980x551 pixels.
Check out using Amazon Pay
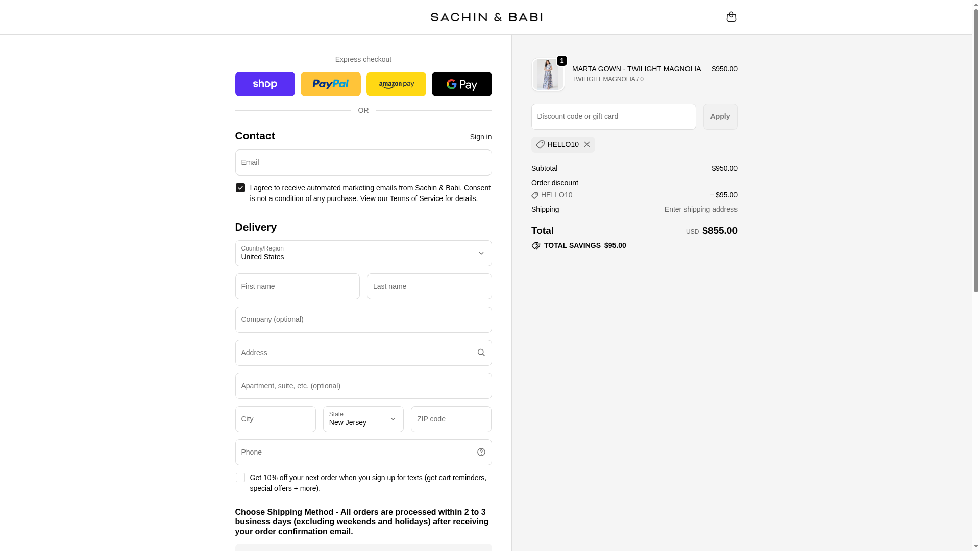pyautogui.click(x=396, y=84)
